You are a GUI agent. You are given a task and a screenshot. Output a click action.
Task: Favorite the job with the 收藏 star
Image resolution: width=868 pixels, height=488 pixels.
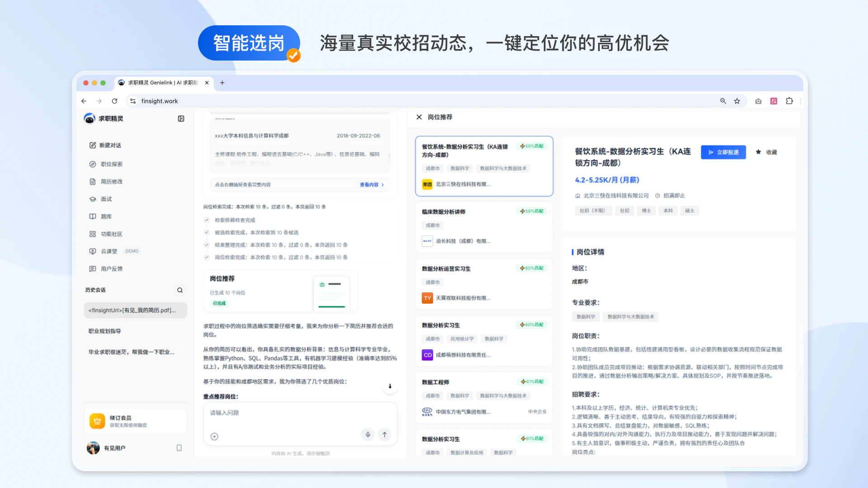[x=766, y=152]
